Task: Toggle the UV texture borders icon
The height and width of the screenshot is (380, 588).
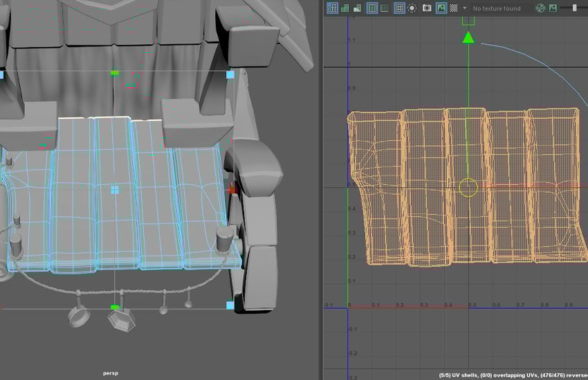Action: (x=372, y=8)
